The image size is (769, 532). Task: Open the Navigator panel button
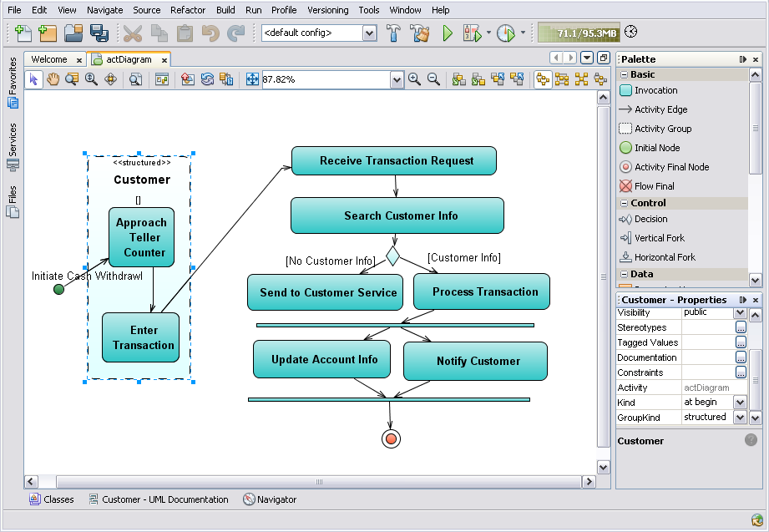pos(271,499)
